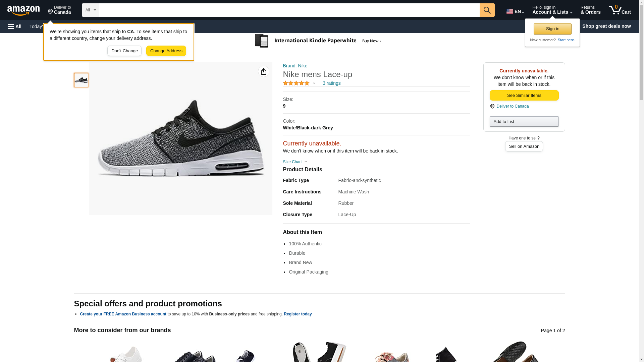Open Account & Lists dropdown menu
The width and height of the screenshot is (644, 362).
coord(552,10)
